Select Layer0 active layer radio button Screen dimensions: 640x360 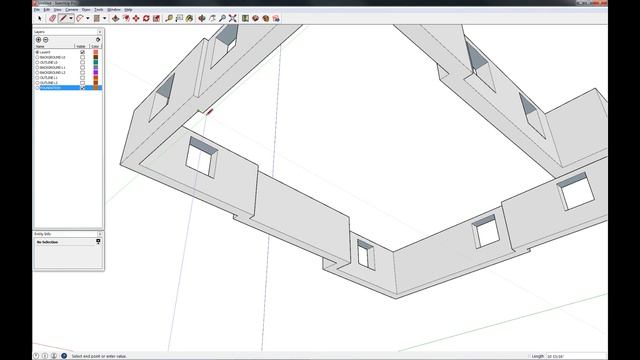pyautogui.click(x=38, y=52)
